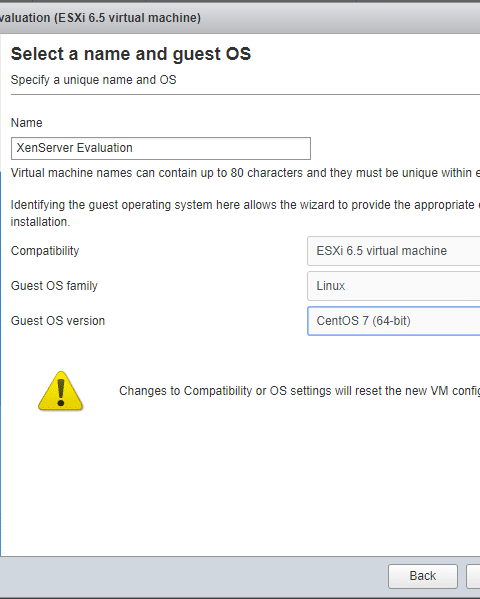Click the 'Identifying the guest operating system' paragraph
480x599 pixels.
tap(245, 213)
